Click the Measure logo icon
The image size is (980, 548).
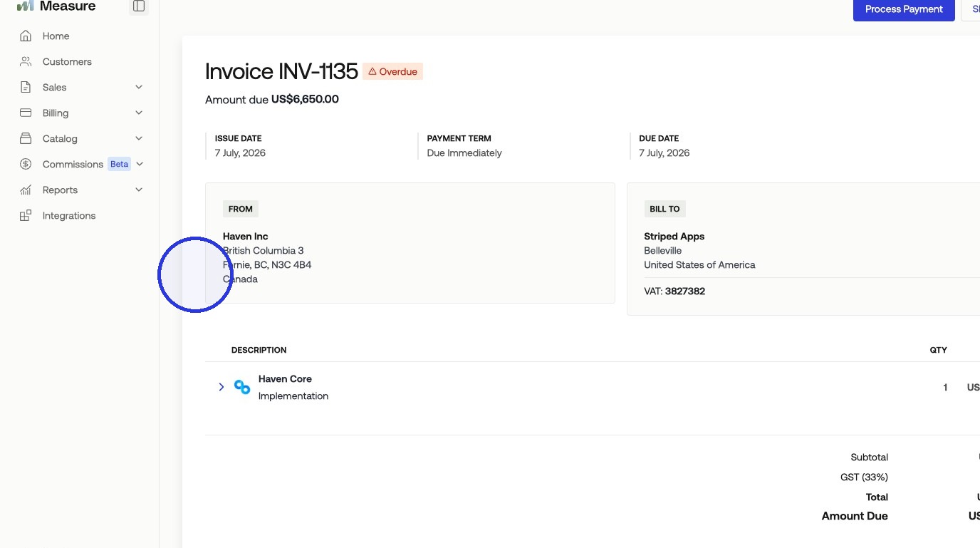[26, 6]
